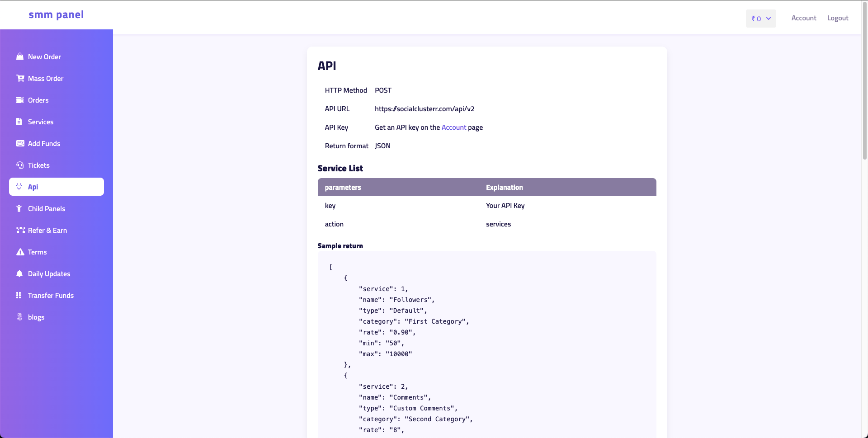This screenshot has width=868, height=438.
Task: Select the Api sidebar menu item
Action: 57,187
